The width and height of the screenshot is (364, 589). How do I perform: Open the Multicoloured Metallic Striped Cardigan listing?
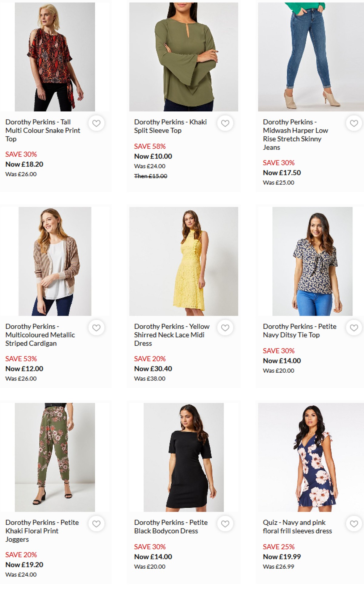tap(40, 335)
